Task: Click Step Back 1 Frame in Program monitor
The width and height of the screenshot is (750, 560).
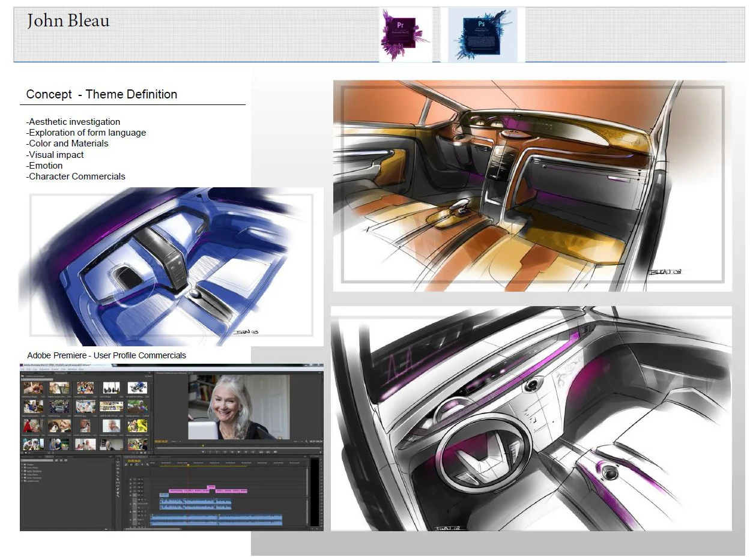Action: point(232,452)
